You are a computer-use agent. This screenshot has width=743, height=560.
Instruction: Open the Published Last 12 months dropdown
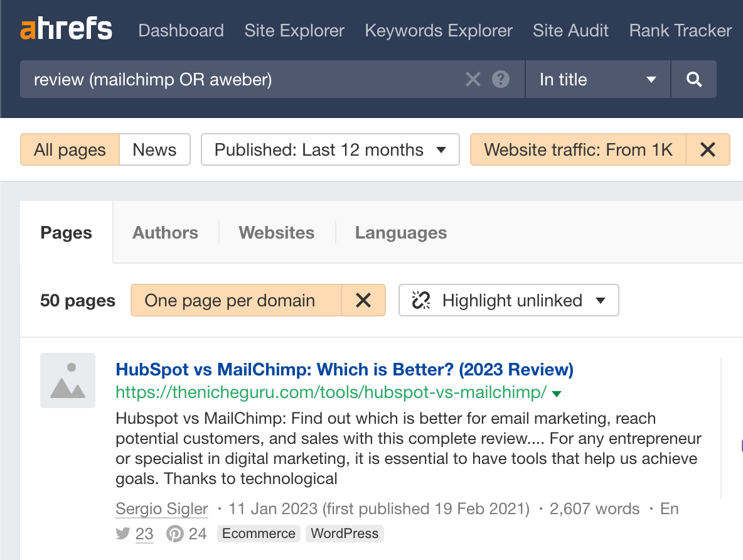329,149
